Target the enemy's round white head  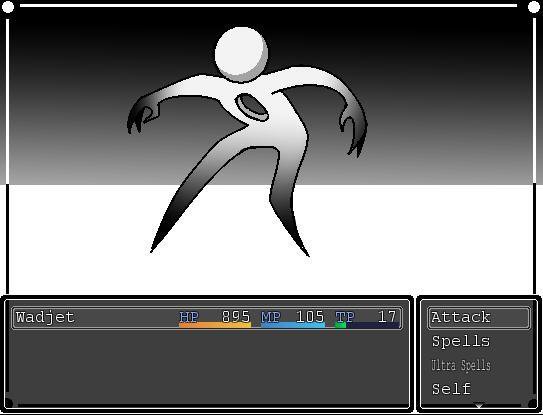pyautogui.click(x=241, y=54)
